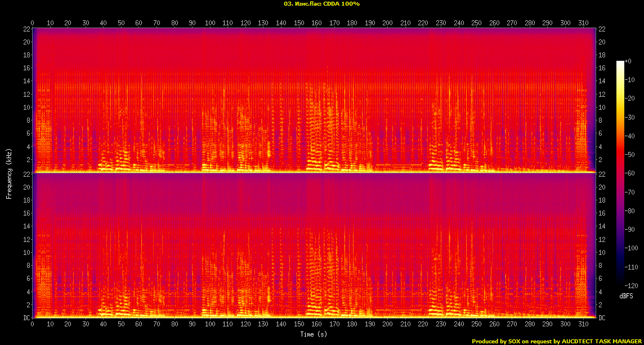Select the 160 s mark on top time axis
This screenshot has width=644, height=345.
coord(316,23)
